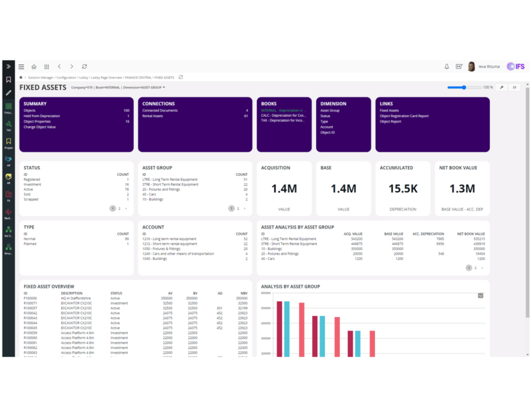Screen dimensions: 532x417
Task: Open Held from Depreciation in Summary
Action: click(x=42, y=116)
